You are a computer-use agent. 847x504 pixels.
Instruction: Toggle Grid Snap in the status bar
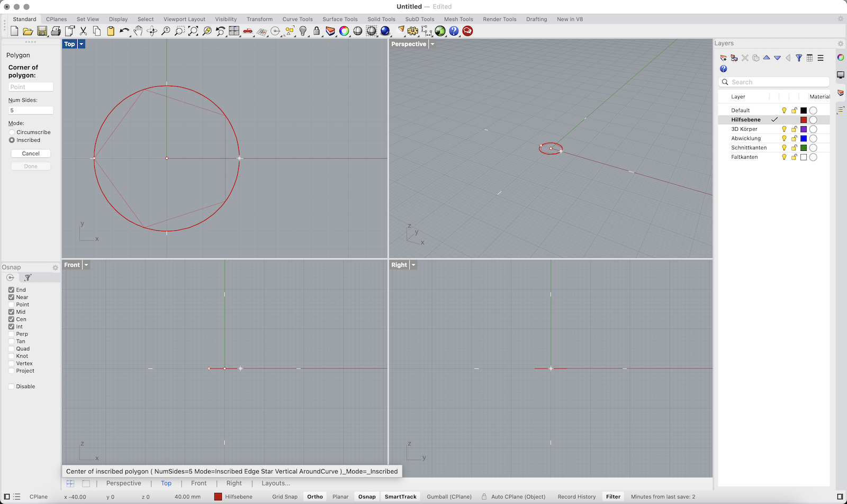click(x=285, y=497)
